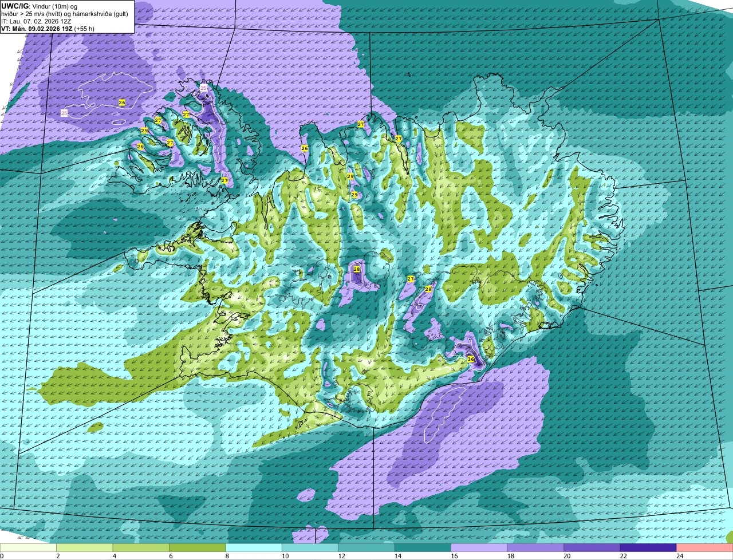The height and width of the screenshot is (560, 733).
Task: Click the 12–14 m/s teal legend swatch
Action: pyautogui.click(x=366, y=547)
